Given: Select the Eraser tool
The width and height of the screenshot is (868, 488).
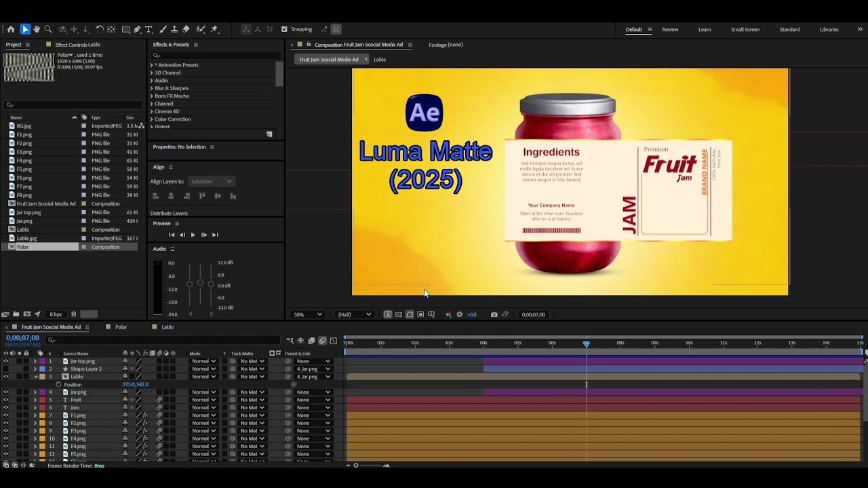Looking at the screenshot, I should (x=186, y=29).
